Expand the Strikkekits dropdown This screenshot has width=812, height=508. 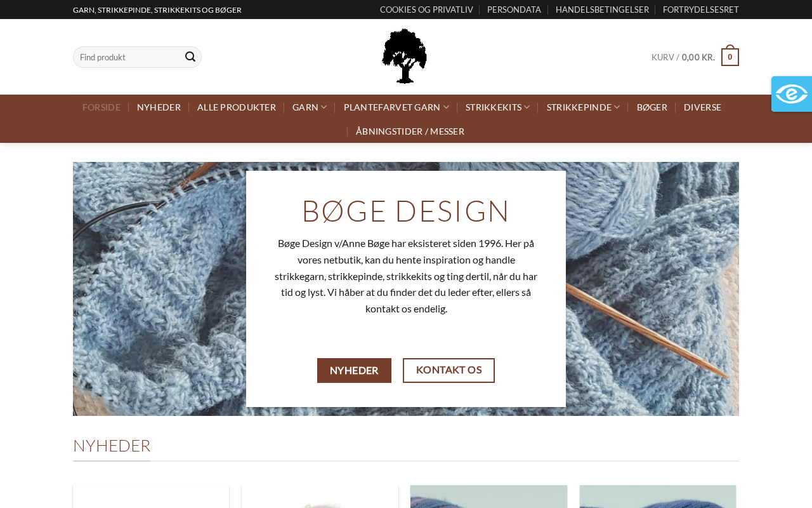click(498, 107)
